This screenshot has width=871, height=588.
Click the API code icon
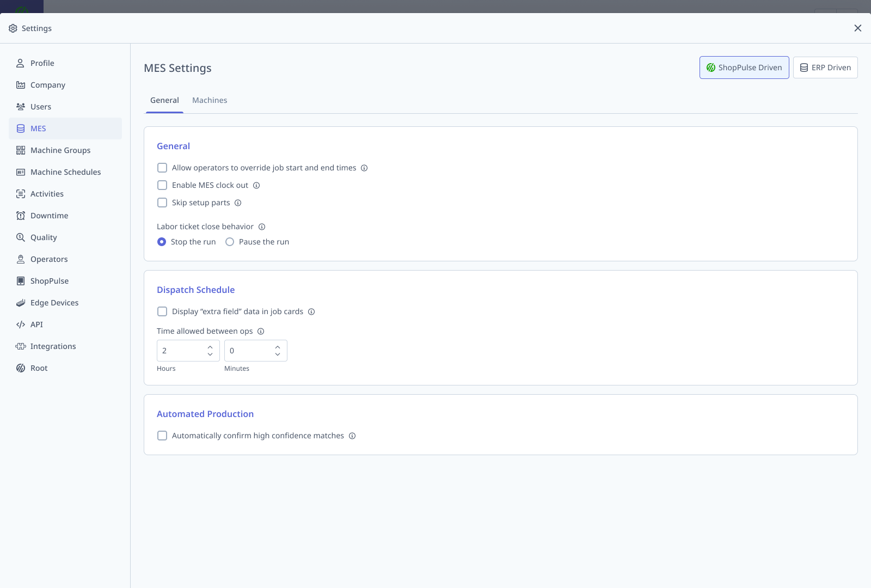point(20,324)
